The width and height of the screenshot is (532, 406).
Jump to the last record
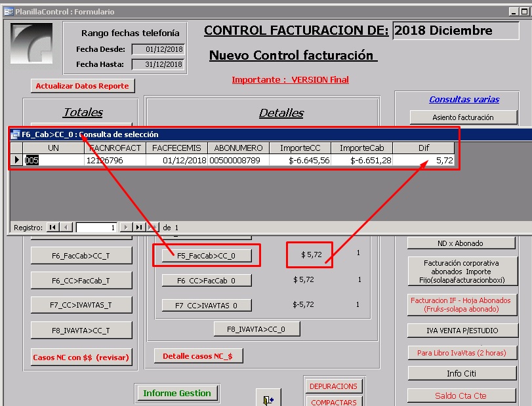click(x=138, y=228)
